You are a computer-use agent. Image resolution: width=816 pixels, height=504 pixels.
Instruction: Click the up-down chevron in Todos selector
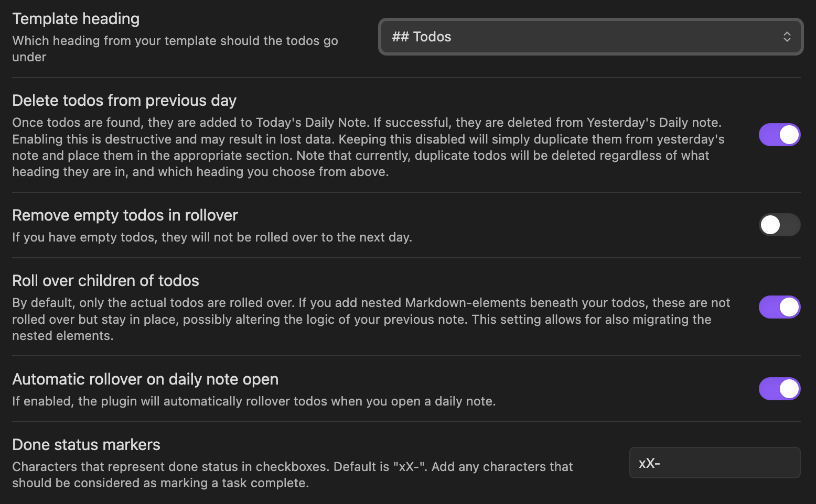pyautogui.click(x=787, y=37)
